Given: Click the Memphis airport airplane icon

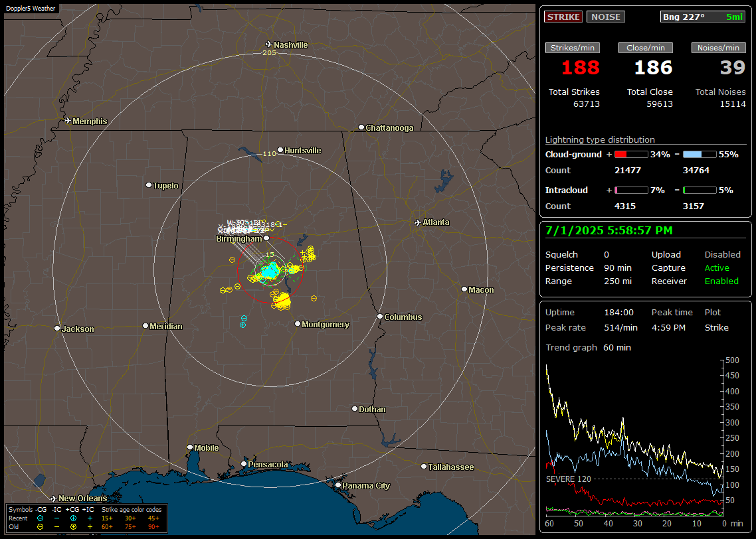Looking at the screenshot, I should 67,120.
